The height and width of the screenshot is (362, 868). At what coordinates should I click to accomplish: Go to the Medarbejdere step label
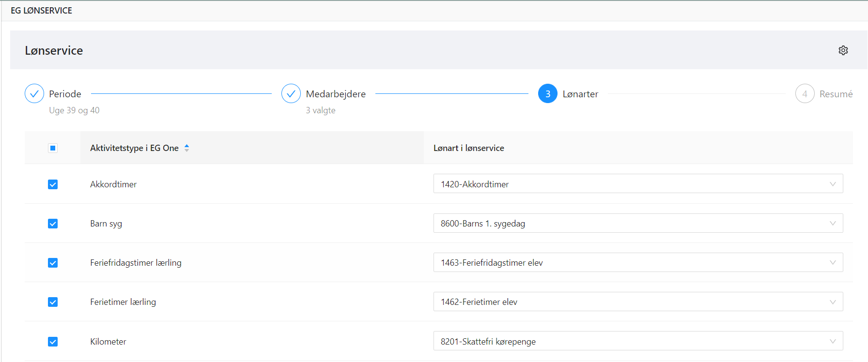336,94
